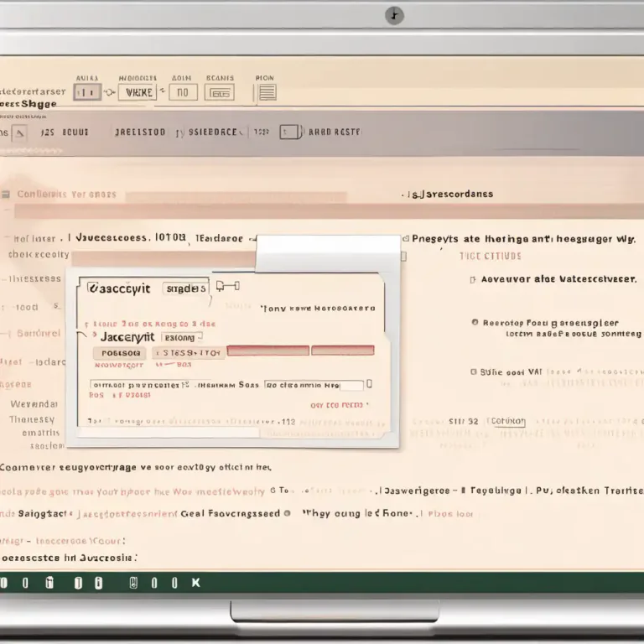644x644 pixels.
Task: Click the red Noowərgorr text under Poɓısoıa
Action: [x=119, y=365]
